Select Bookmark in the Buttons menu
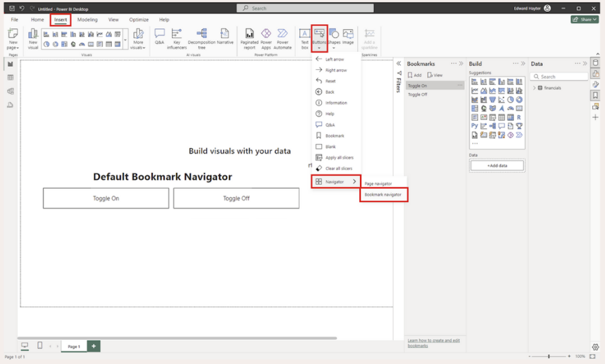Viewport: 605px width, 364px height. pos(336,136)
